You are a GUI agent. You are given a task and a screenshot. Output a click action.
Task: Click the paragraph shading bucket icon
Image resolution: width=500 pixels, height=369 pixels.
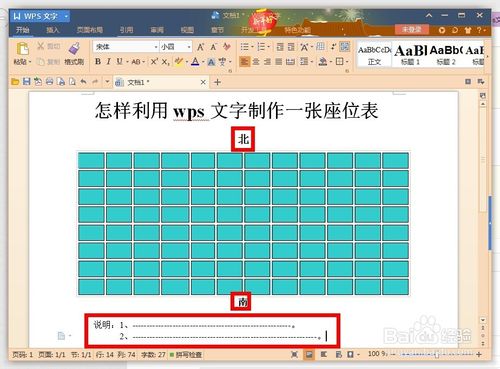[322, 62]
